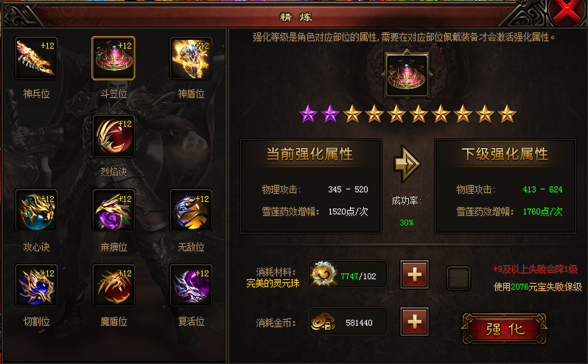Viewport: 588px width, 364px height.
Task: Click the gold coin cost icon
Action: pyautogui.click(x=323, y=322)
